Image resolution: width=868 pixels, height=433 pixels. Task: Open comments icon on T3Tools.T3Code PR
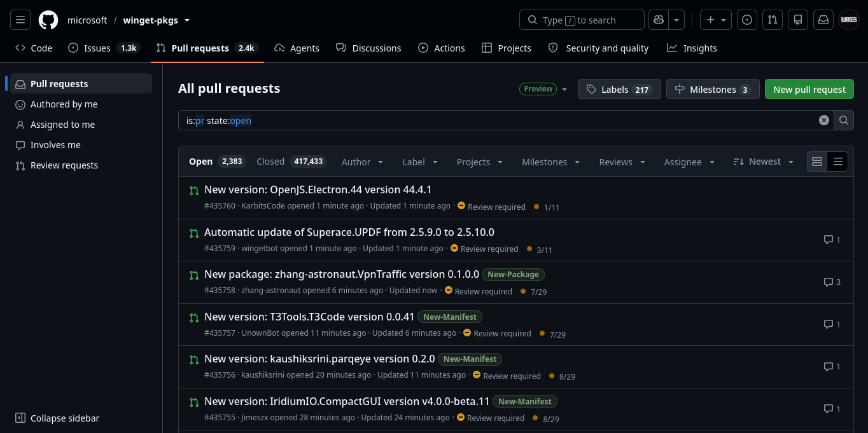point(832,324)
